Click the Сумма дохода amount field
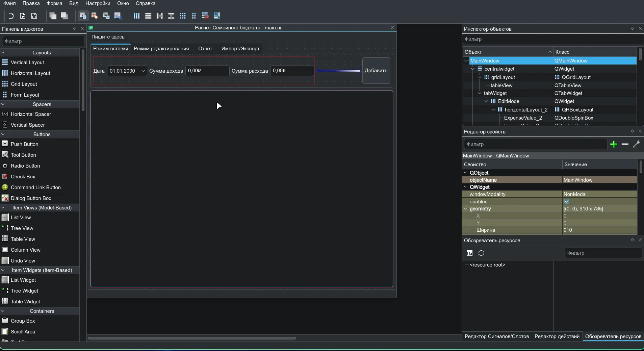The image size is (644, 351). click(207, 71)
